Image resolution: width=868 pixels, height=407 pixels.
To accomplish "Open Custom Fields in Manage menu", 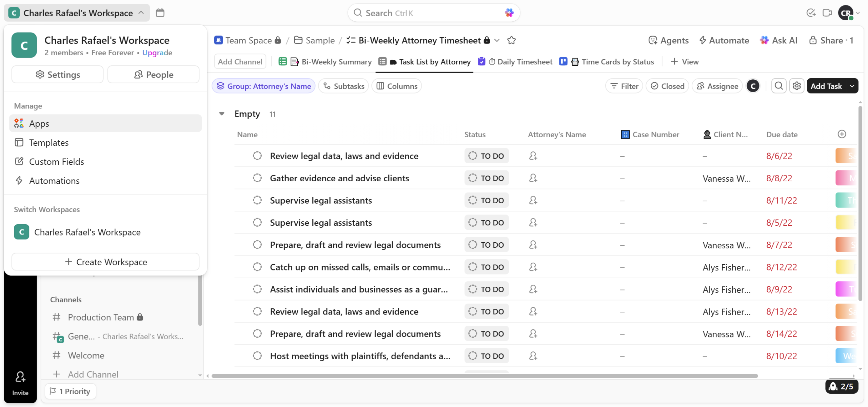I will pyautogui.click(x=56, y=162).
